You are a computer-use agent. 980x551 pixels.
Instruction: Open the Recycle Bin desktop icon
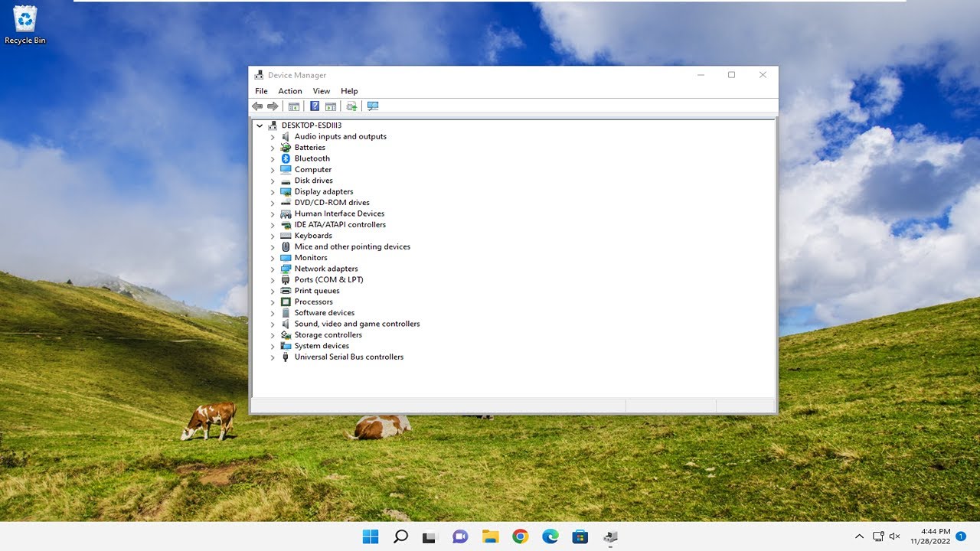point(24,24)
